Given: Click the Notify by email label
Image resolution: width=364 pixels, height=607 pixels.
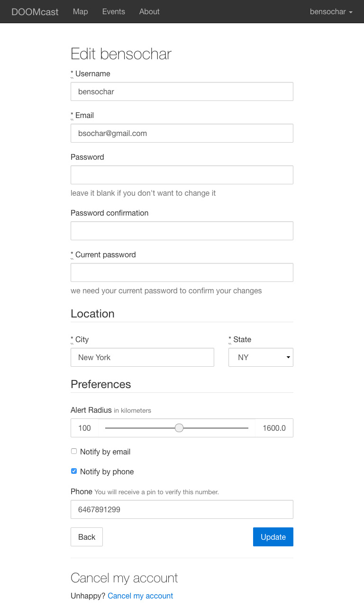Looking at the screenshot, I should pos(105,452).
